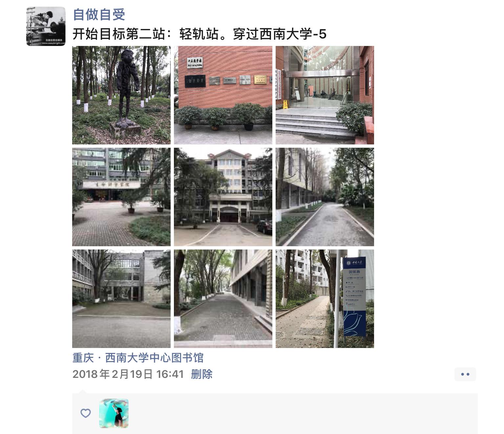
Task: Click the post text 穿过西南大学-5
Action: (x=280, y=34)
